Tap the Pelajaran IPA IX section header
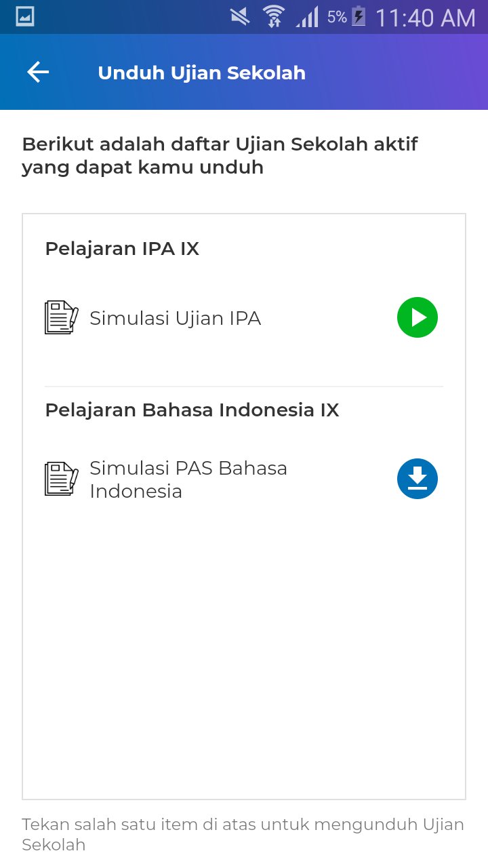The width and height of the screenshot is (488, 868). (x=122, y=249)
